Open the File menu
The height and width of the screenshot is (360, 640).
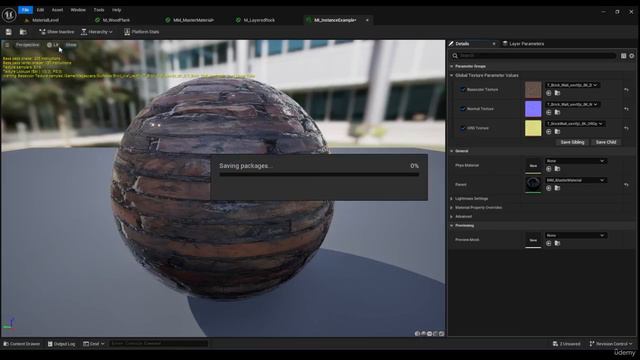(x=25, y=10)
